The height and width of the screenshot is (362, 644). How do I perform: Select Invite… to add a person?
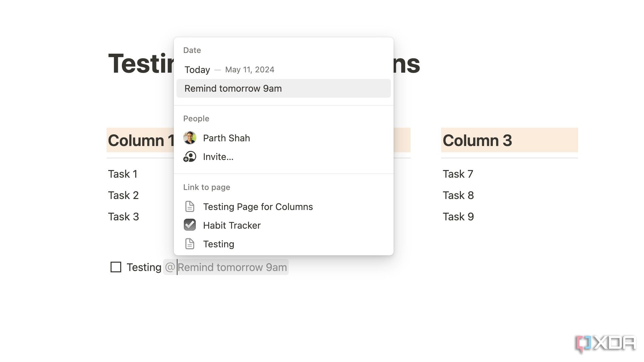point(218,157)
